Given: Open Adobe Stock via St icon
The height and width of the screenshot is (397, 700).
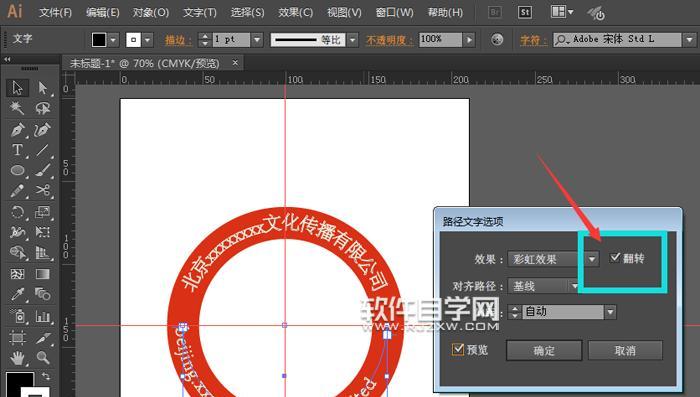Looking at the screenshot, I should click(525, 13).
